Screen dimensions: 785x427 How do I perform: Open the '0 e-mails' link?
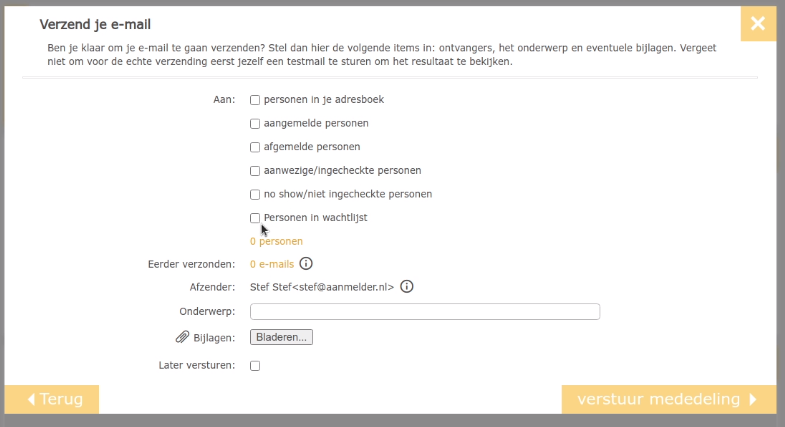point(272,264)
